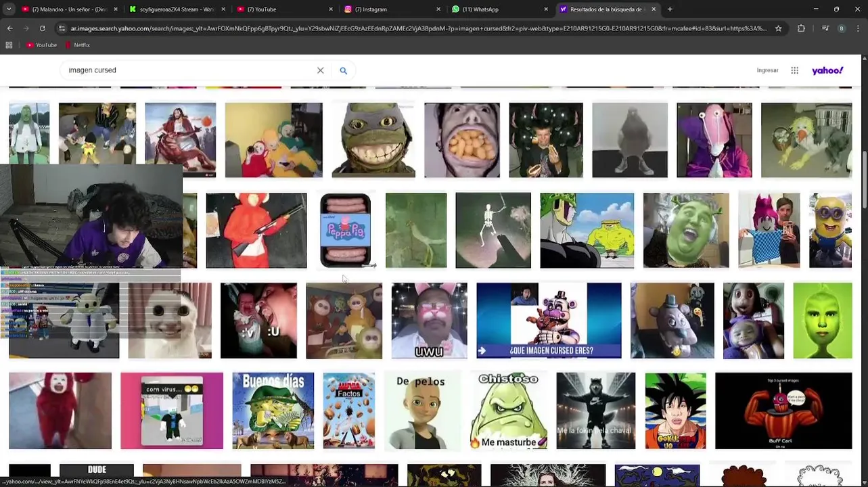Screen dimensions: 868x487
Task: Open the ninja turtle grin image
Action: [x=373, y=140]
